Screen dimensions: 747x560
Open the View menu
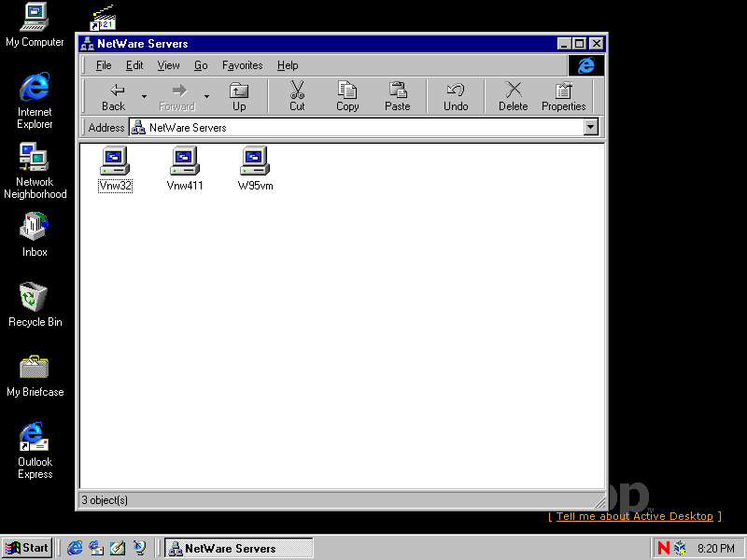pos(169,65)
